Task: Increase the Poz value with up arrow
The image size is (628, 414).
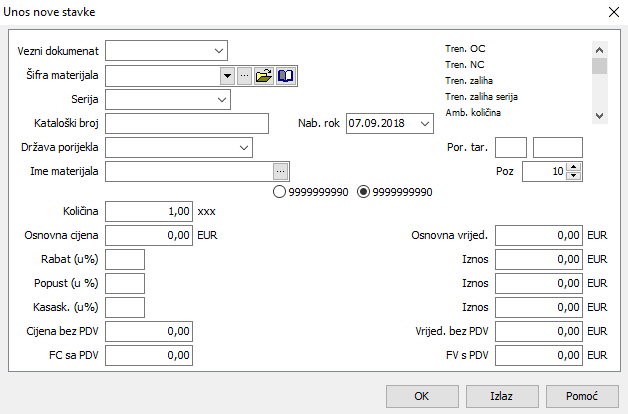Action: [x=573, y=167]
